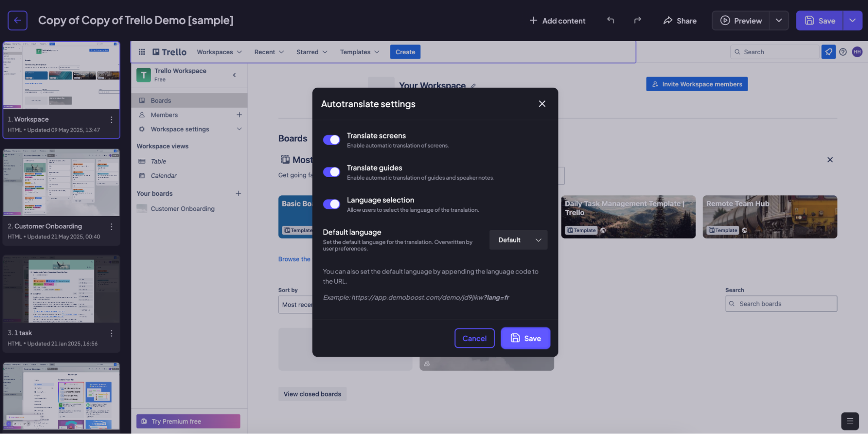Click Add content in top bar
Screen dimensions: 868x434
pos(558,21)
